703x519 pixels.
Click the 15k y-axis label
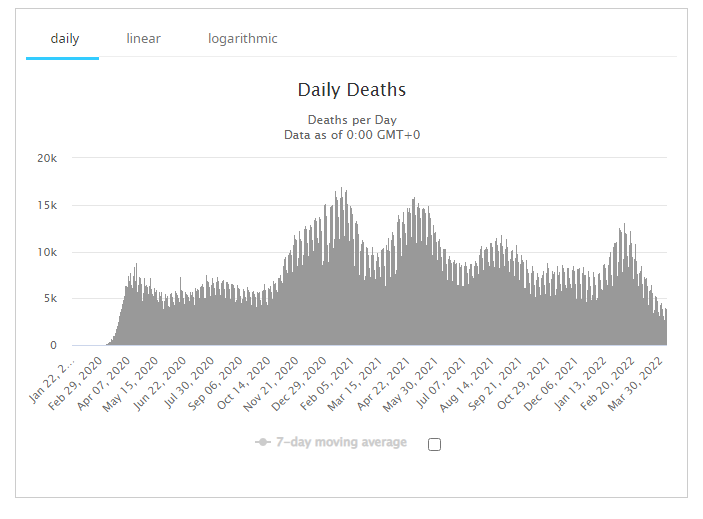point(46,205)
